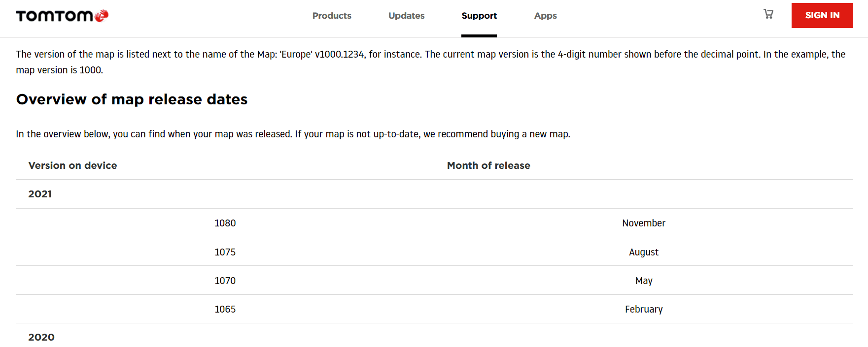Screen dimensions: 868x347
Task: Click the TomTom logo
Action: pyautogui.click(x=62, y=16)
